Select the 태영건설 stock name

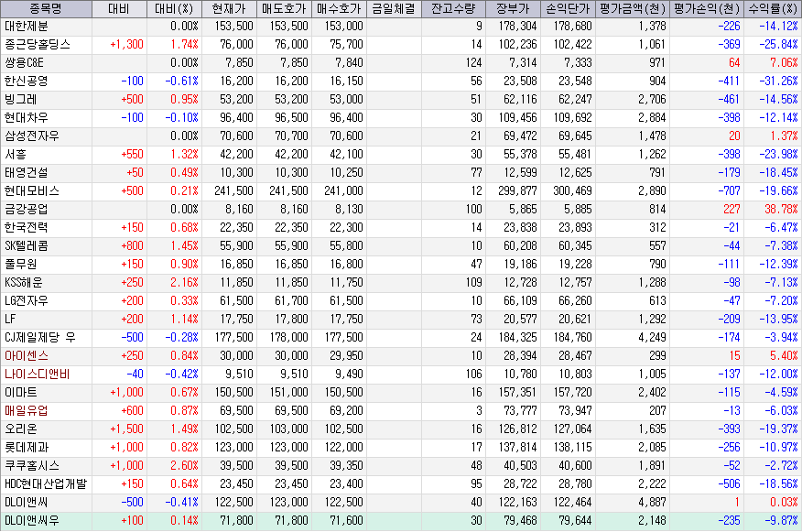click(x=26, y=173)
